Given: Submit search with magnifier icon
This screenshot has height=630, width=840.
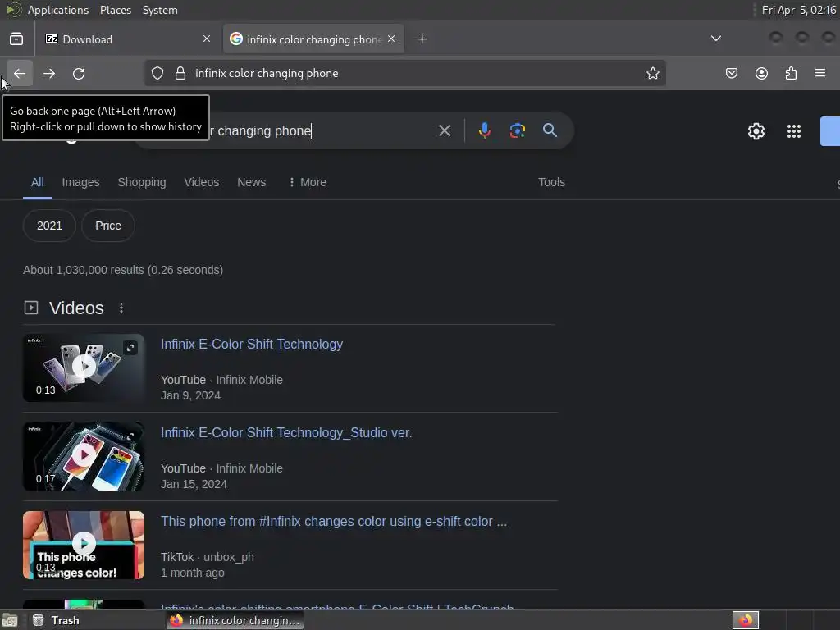Looking at the screenshot, I should click(x=550, y=130).
